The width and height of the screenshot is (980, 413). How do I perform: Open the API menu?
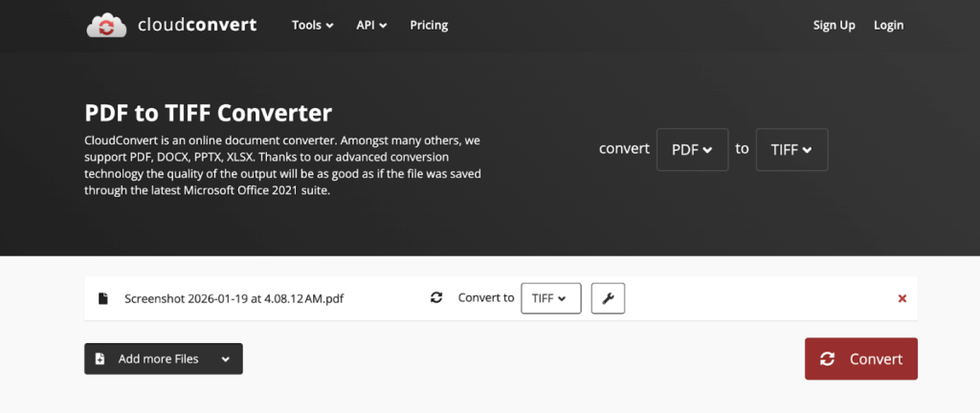(371, 25)
